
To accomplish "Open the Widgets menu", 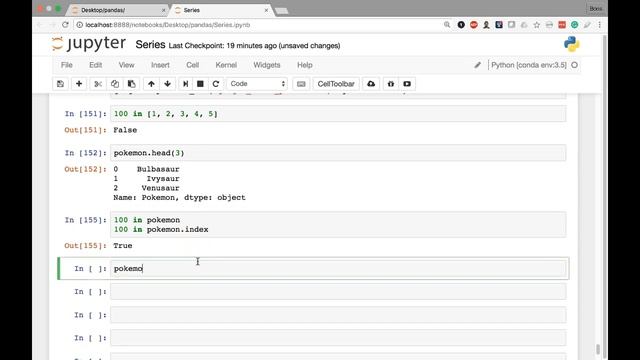I will pos(267,65).
